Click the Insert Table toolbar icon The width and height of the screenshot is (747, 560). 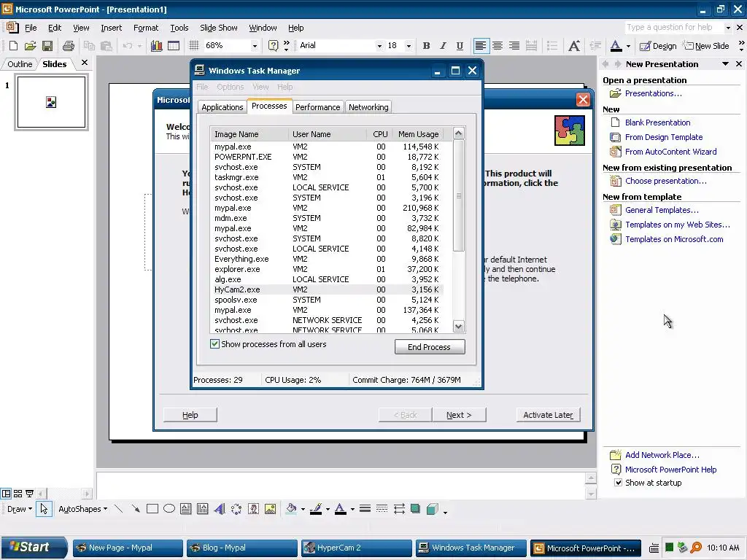point(174,46)
